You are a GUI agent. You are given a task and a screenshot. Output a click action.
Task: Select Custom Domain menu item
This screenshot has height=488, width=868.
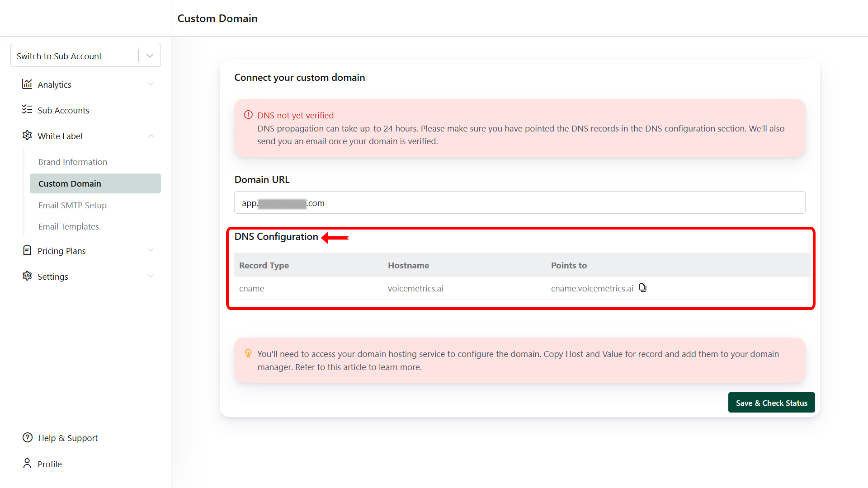[95, 183]
